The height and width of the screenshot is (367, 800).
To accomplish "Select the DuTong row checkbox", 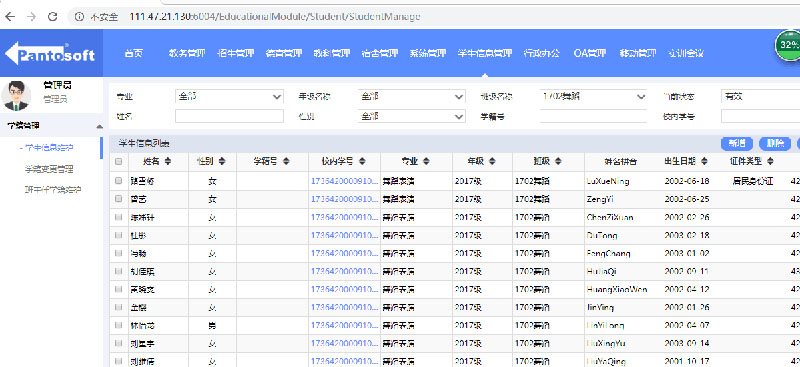I will pos(118,235).
